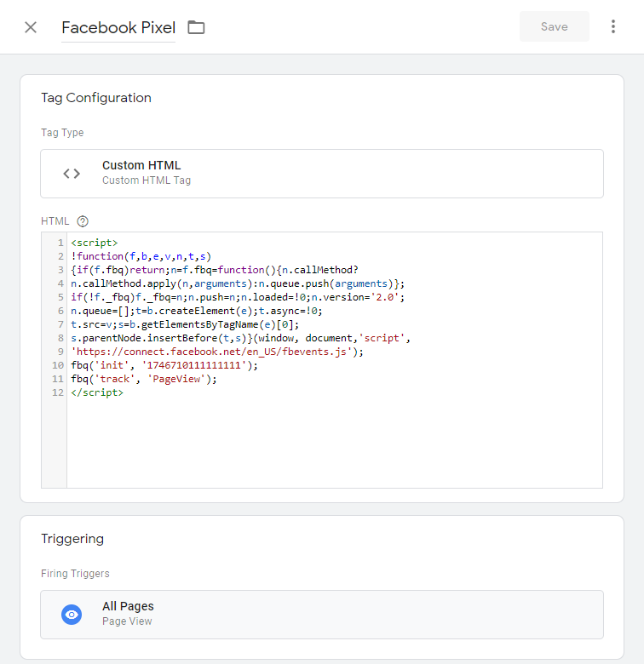Click the if(f.fbq)return code line
The height and width of the screenshot is (664, 644).
pyautogui.click(x=215, y=270)
